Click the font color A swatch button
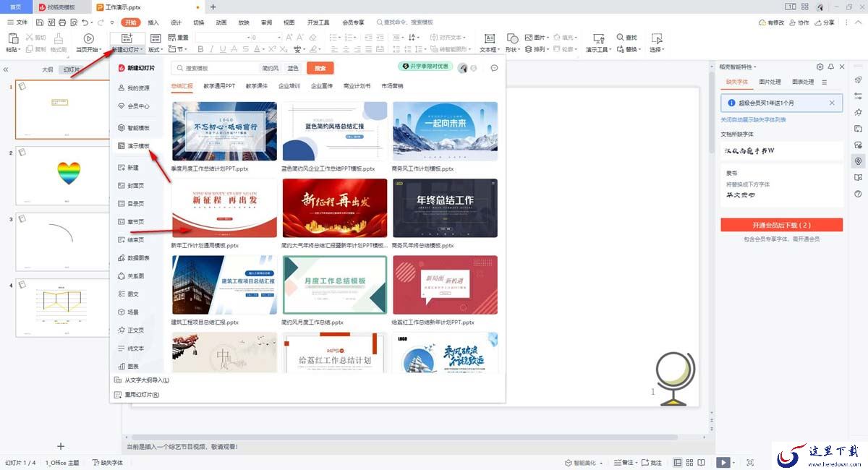The image size is (868, 470). 258,49
